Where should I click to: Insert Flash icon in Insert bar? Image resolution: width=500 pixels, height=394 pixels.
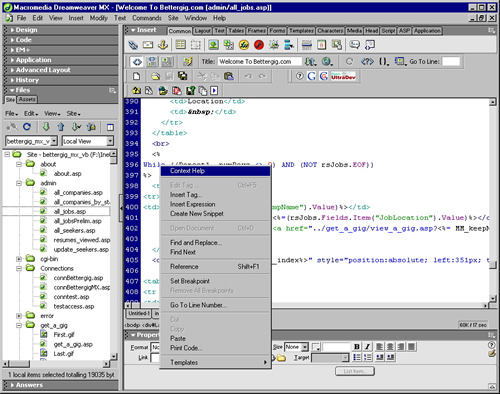[x=259, y=45]
